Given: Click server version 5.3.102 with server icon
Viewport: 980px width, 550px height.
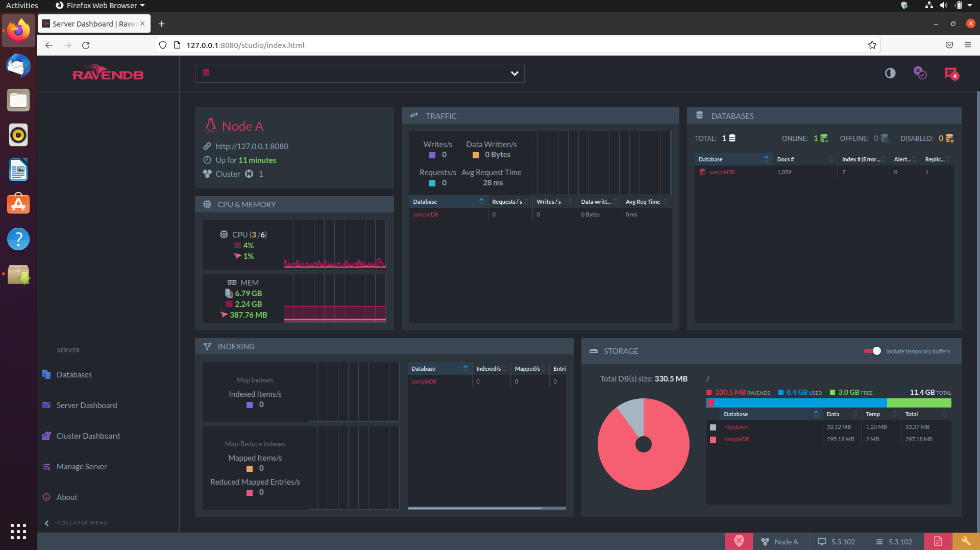Looking at the screenshot, I should coord(894,542).
